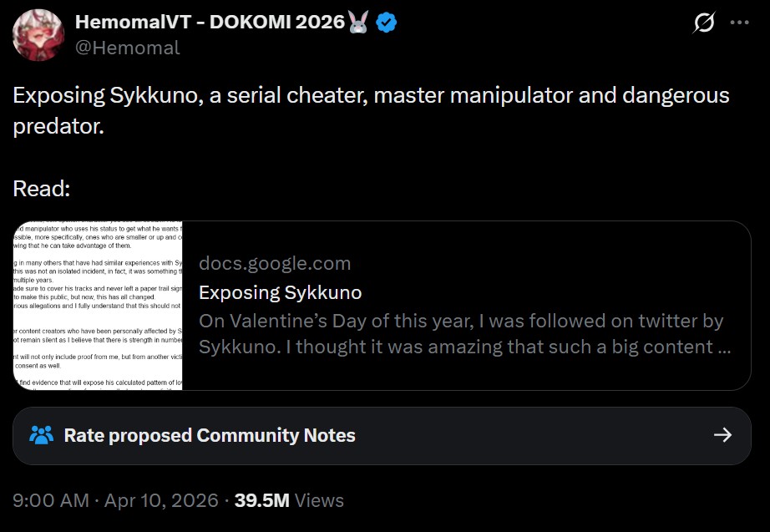Click the Community Notes people icon

tap(41, 435)
